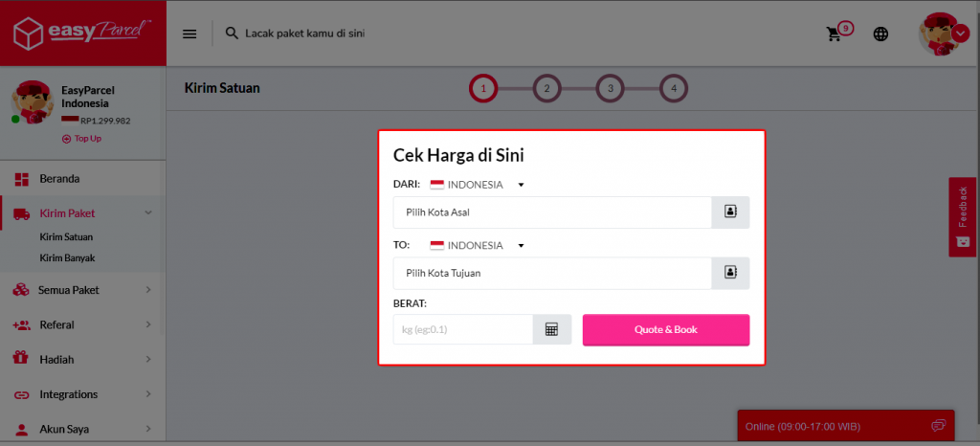Click the Pilih Kota Asal field
This screenshot has height=446, width=980.
coord(552,212)
